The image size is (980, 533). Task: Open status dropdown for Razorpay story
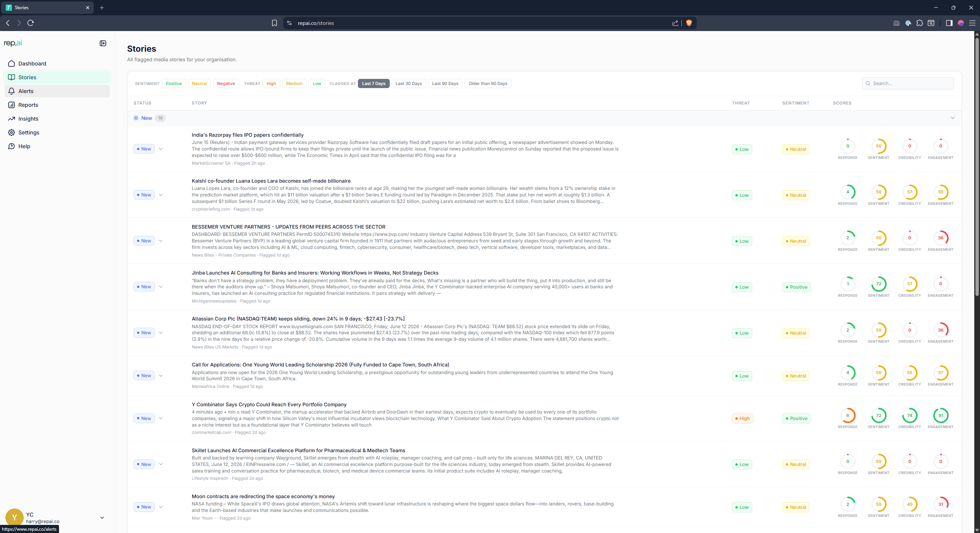click(x=161, y=149)
